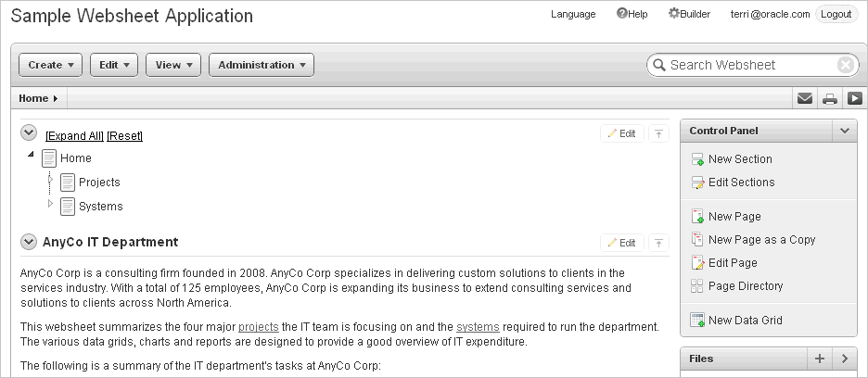This screenshot has height=378, width=868.
Task: Open the Create menu
Action: click(50, 65)
